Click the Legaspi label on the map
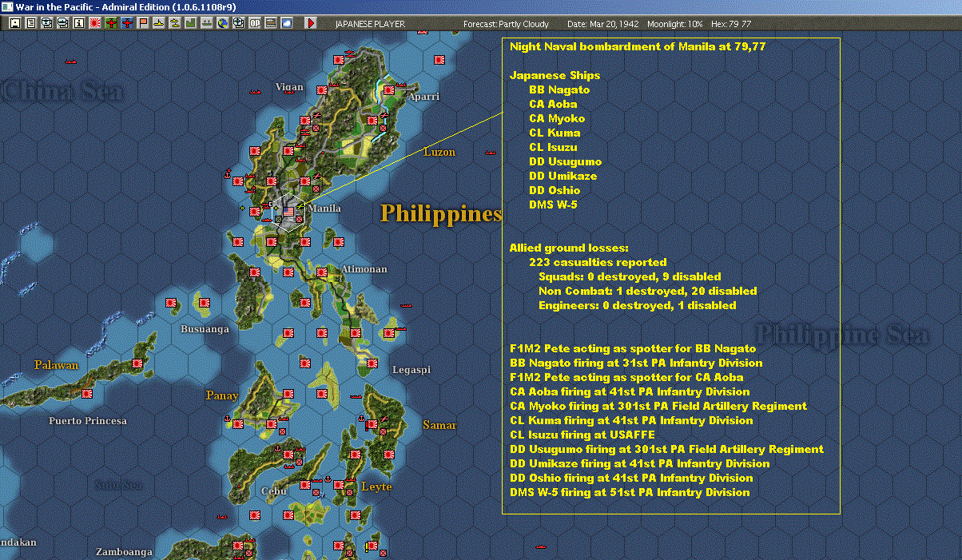This screenshot has height=560, width=962. 411,370
